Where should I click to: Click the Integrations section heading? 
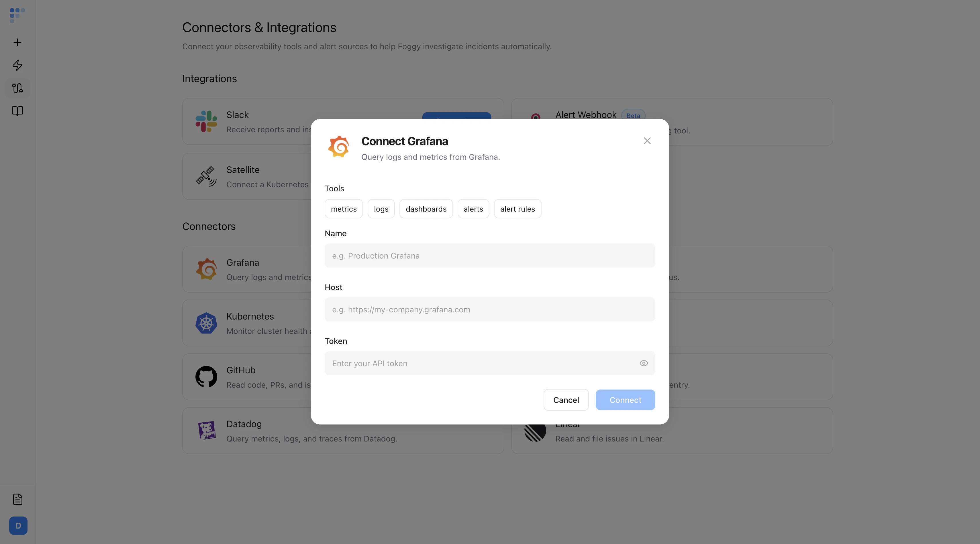[209, 79]
